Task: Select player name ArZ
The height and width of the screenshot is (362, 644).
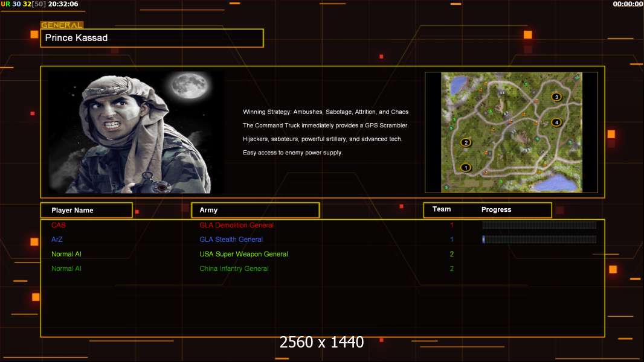Action: (57, 240)
